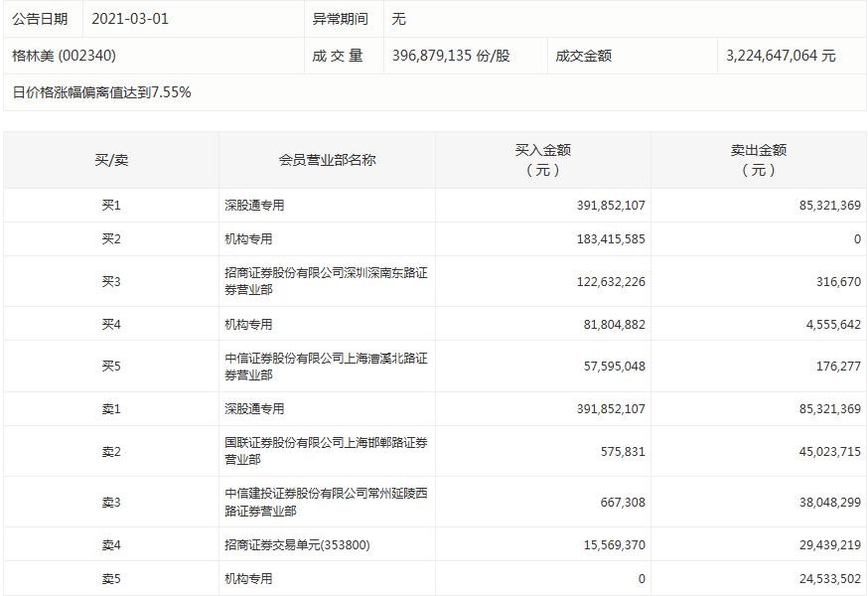The width and height of the screenshot is (868, 596).
Task: Select sell amount 29,439,219
Action: pos(830,545)
